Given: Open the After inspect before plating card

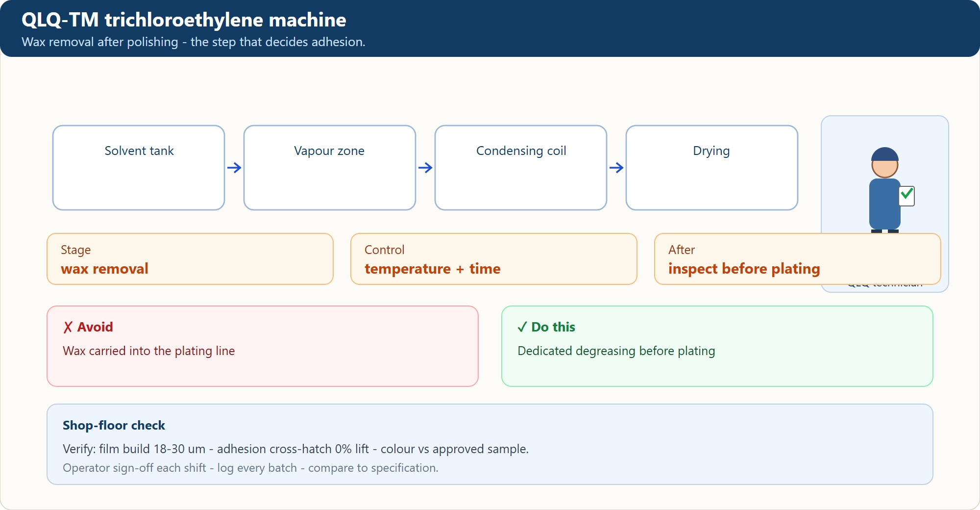Looking at the screenshot, I should point(798,259).
